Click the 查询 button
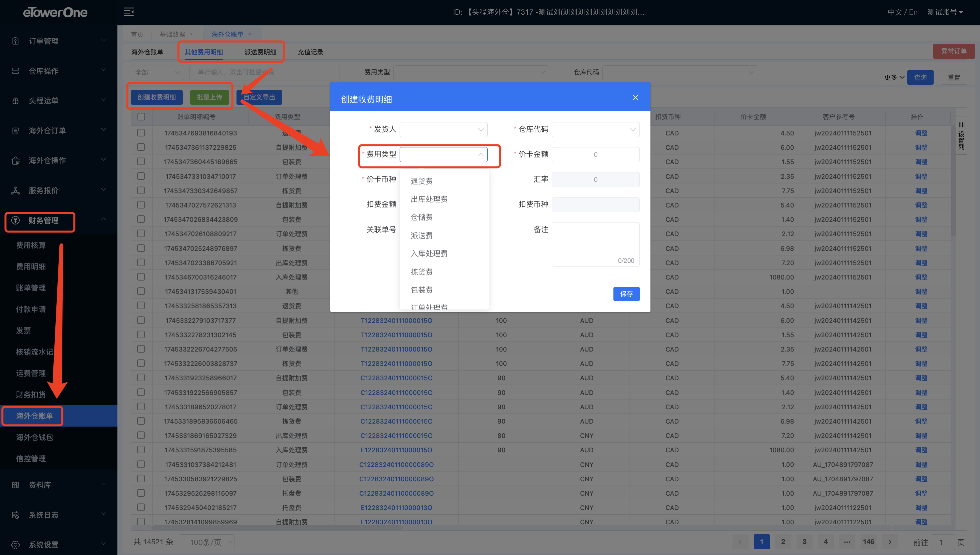This screenshot has height=555, width=980. (920, 77)
